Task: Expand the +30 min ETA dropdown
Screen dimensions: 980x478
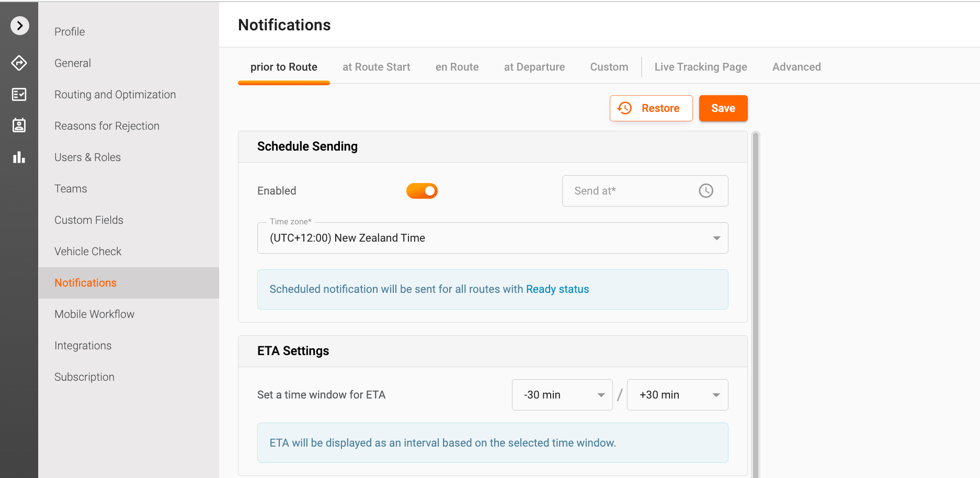Action: coord(677,395)
